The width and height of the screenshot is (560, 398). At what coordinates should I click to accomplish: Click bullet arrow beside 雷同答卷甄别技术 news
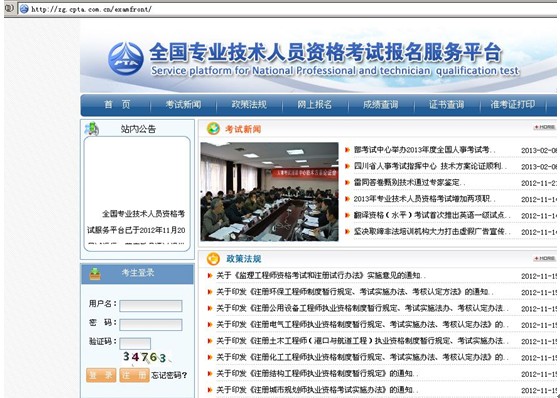point(347,183)
